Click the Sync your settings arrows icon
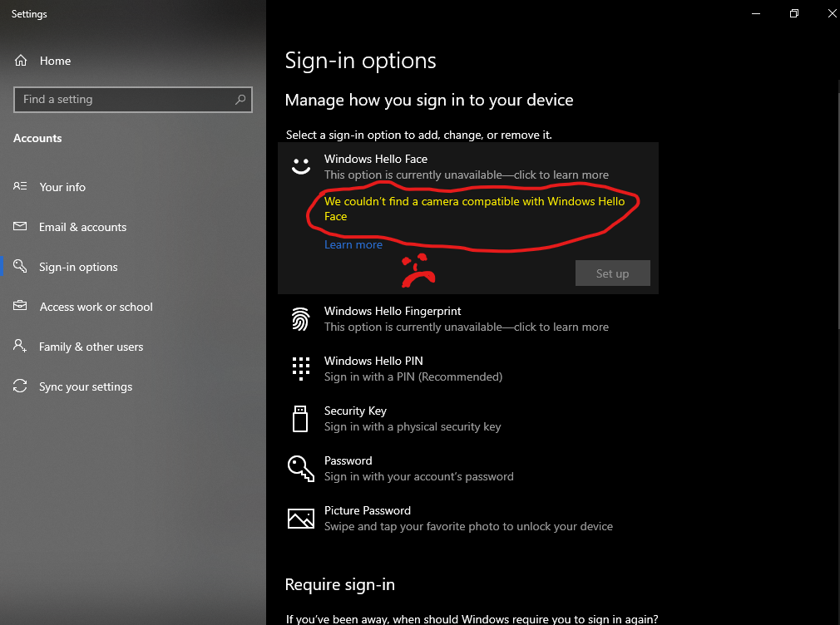Image resolution: width=840 pixels, height=625 pixels. (20, 386)
